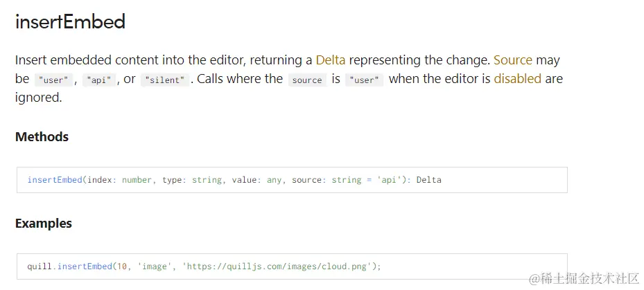The image size is (644, 290).
Task: Open the disabled link
Action: pyautogui.click(x=517, y=79)
